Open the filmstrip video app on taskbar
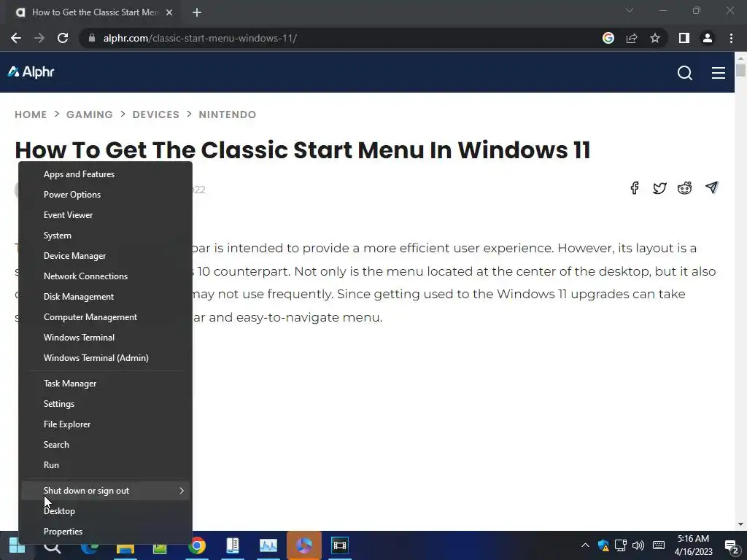The width and height of the screenshot is (747, 560). [340, 545]
